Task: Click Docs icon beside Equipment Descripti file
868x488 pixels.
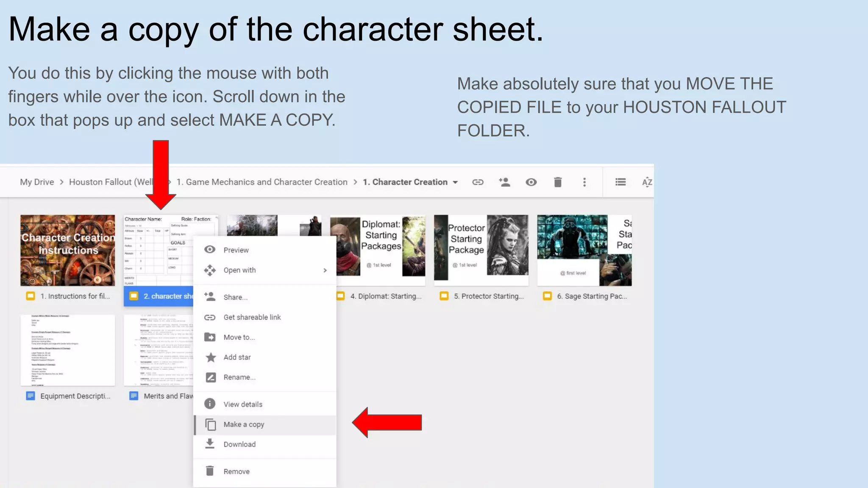Action: coord(31,396)
